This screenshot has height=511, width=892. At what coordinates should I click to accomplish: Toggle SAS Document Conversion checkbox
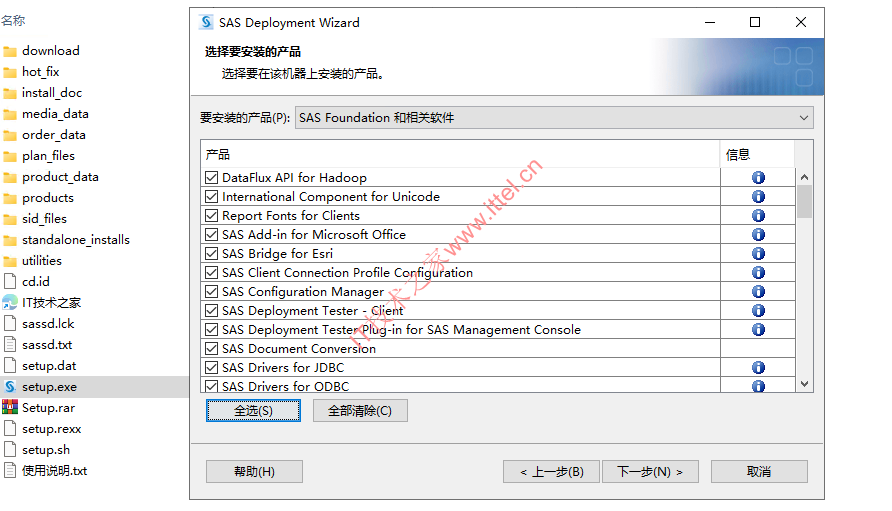click(212, 348)
